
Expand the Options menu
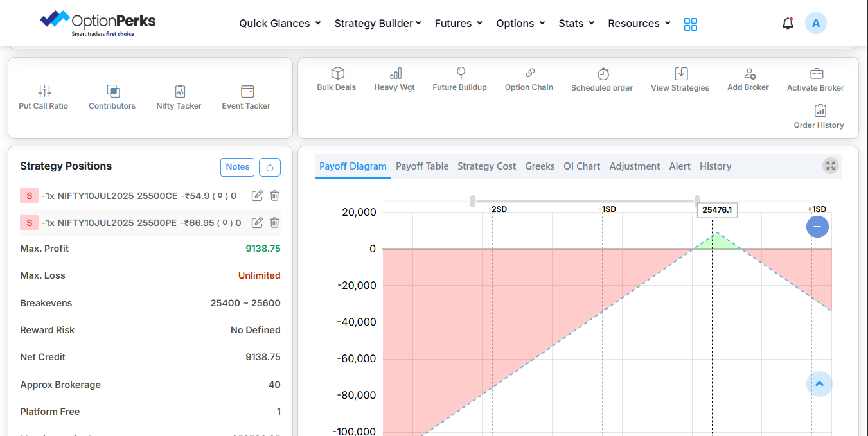[x=520, y=23]
